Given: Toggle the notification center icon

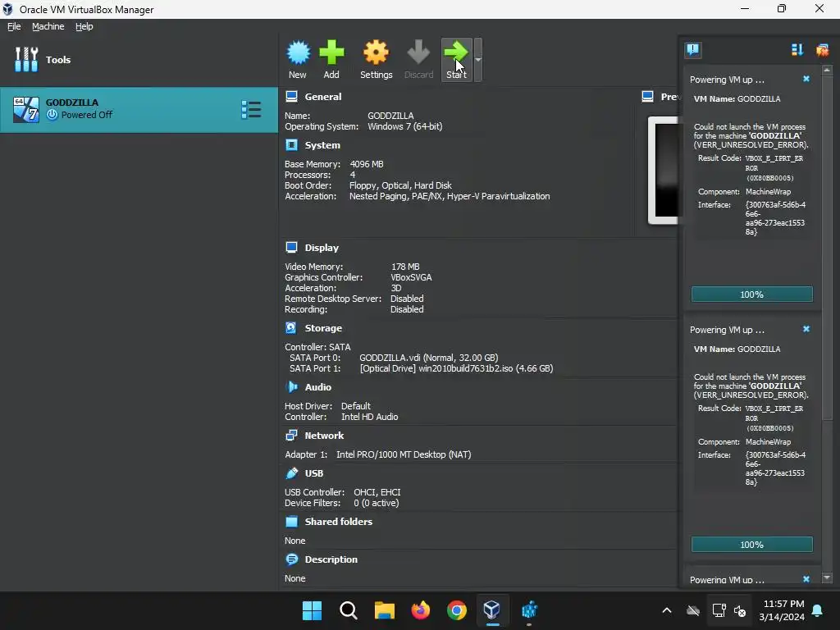Looking at the screenshot, I should (693, 50).
